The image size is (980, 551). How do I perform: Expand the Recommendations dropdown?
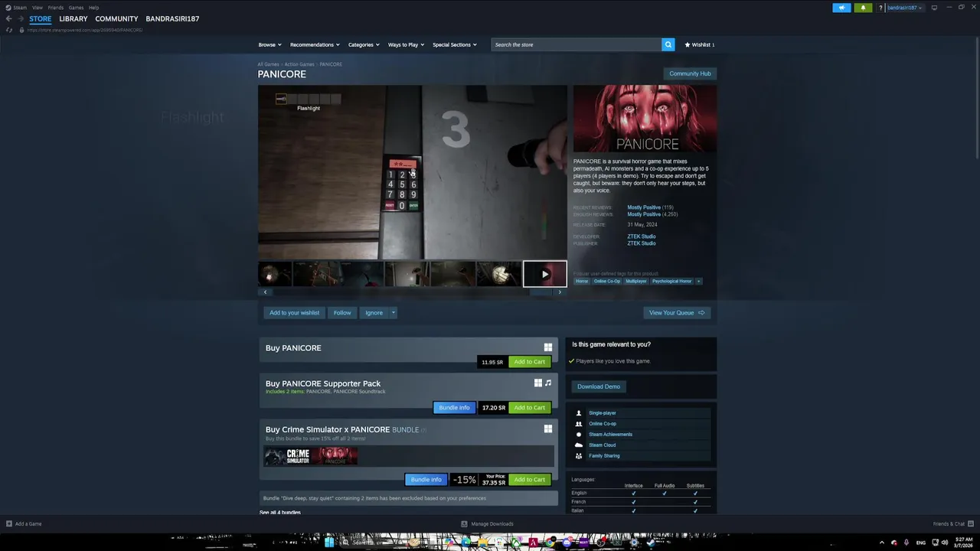(x=315, y=44)
